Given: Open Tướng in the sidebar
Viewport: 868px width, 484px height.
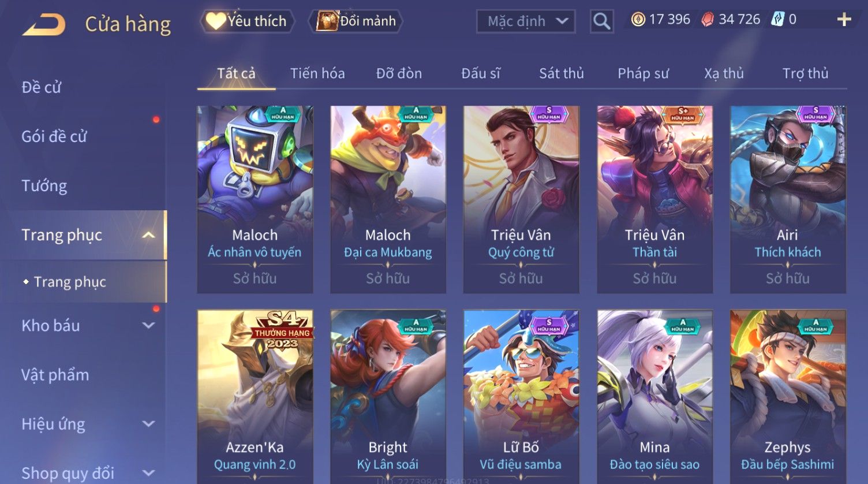Looking at the screenshot, I should 44,186.
